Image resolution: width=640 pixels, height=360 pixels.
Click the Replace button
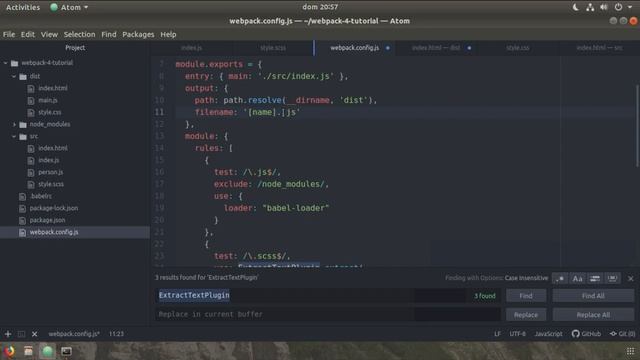pyautogui.click(x=526, y=315)
